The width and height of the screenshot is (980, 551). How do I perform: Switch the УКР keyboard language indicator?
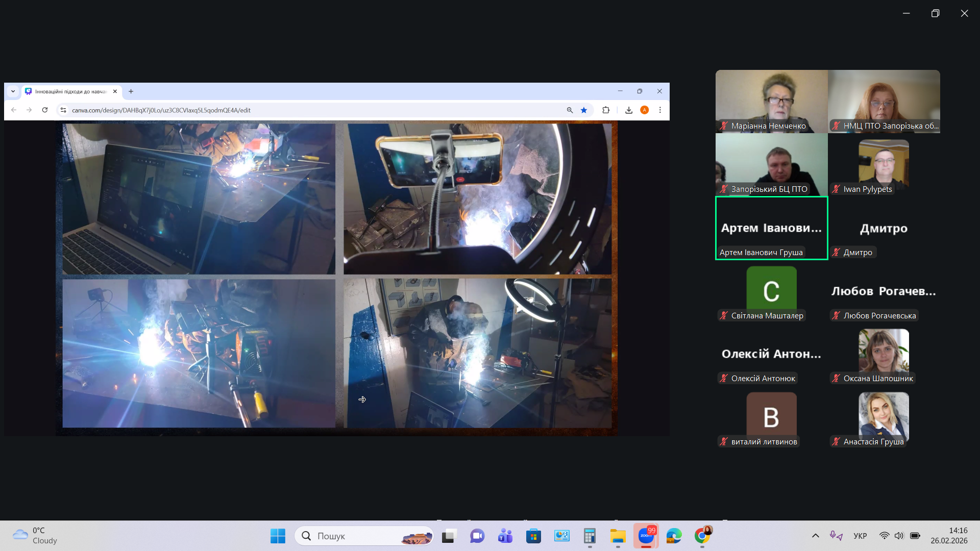click(860, 536)
